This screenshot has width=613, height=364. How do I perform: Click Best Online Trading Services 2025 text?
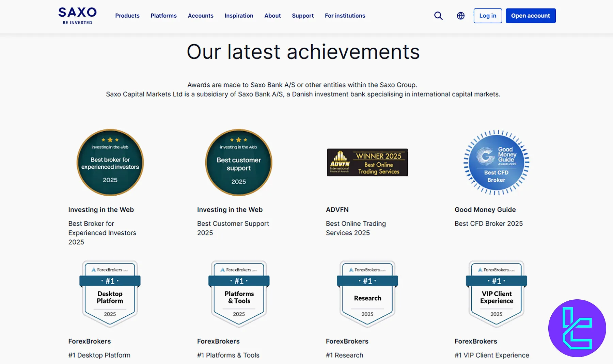point(356,228)
